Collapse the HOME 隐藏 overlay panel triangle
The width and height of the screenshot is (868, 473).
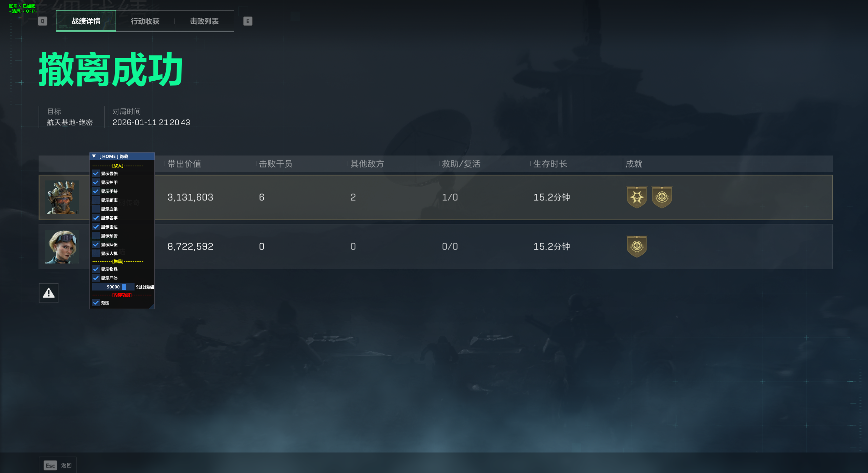point(94,156)
